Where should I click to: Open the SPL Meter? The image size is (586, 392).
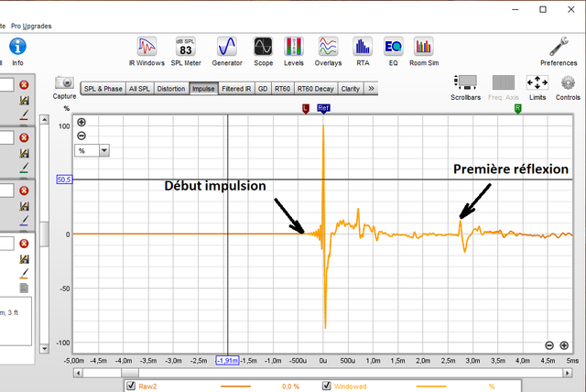tap(186, 51)
